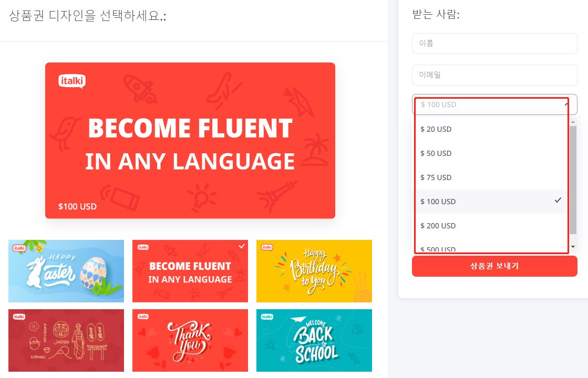The height and width of the screenshot is (378, 588).
Task: Select the Back to School card design
Action: click(314, 340)
